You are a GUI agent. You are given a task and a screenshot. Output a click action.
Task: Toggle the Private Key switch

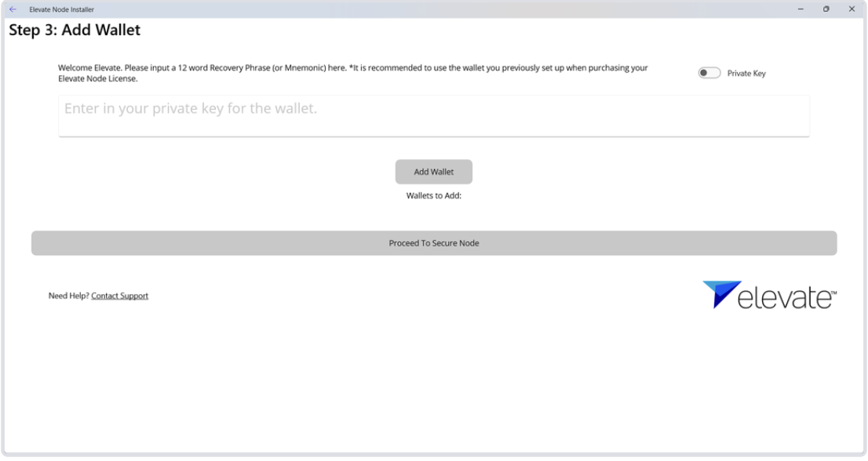(x=709, y=73)
